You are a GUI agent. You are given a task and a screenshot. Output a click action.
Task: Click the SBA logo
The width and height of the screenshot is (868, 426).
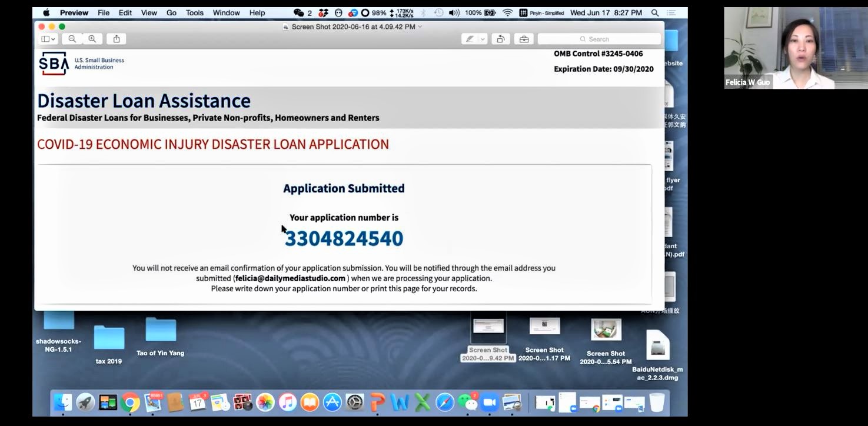pos(54,63)
